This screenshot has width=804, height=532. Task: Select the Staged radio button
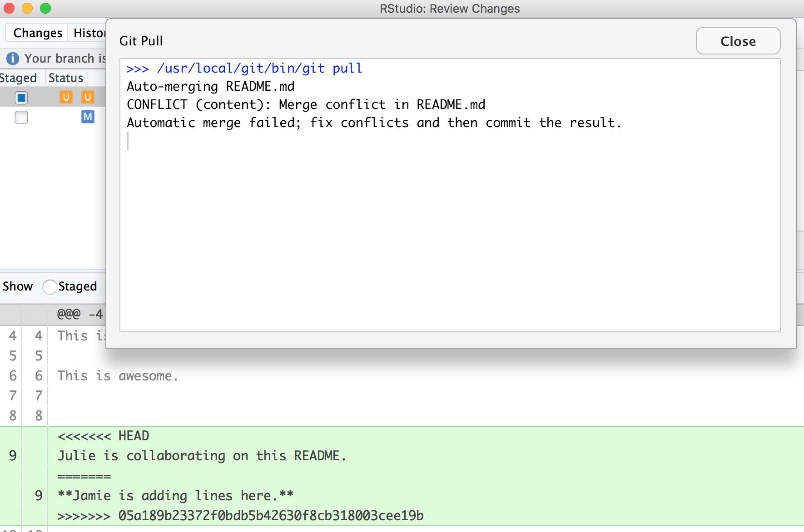(x=50, y=286)
